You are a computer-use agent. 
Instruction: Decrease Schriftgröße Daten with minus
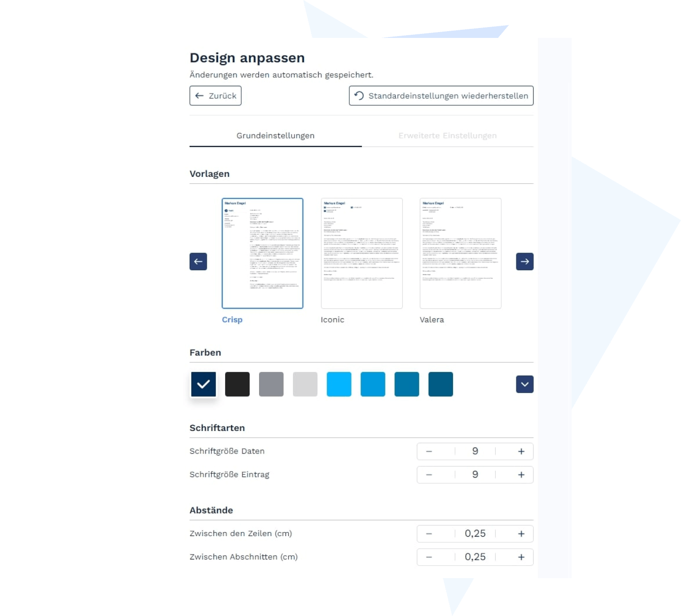point(429,451)
